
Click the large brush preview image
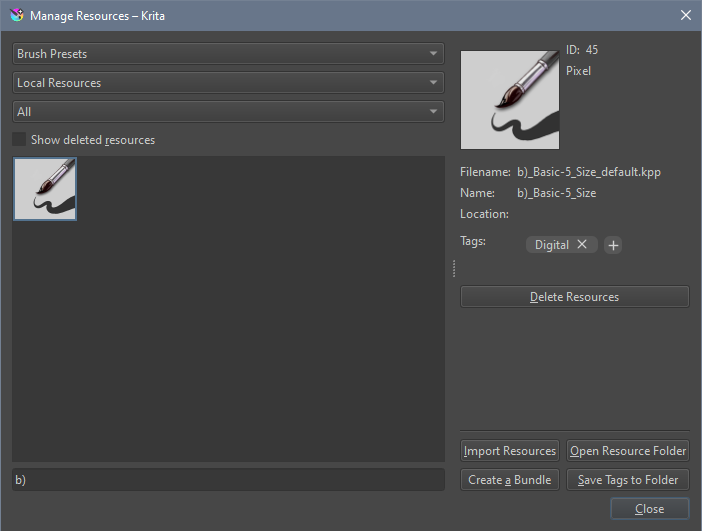pos(510,100)
